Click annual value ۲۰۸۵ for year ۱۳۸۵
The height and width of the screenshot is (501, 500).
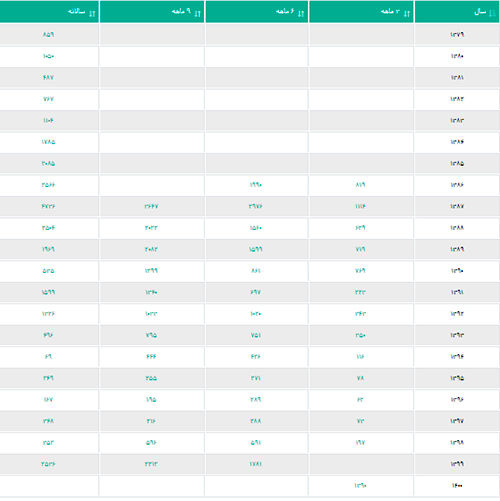(x=48, y=163)
